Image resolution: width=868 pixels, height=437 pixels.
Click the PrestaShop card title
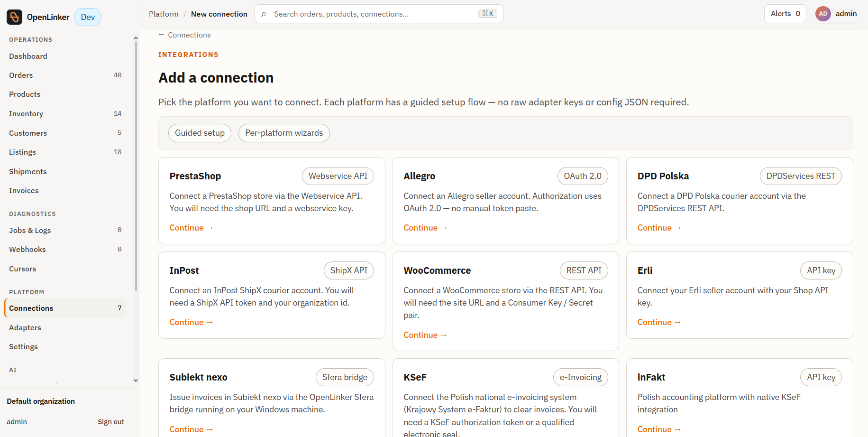click(x=195, y=176)
